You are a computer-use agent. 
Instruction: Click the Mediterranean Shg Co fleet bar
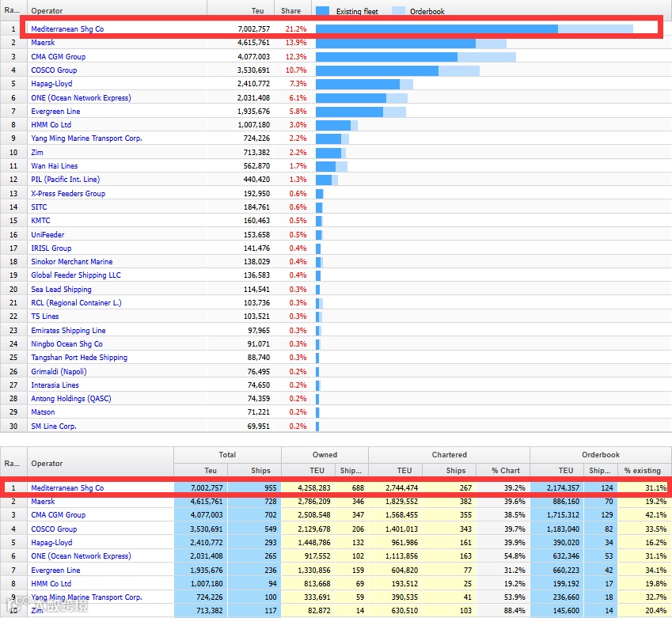click(474, 28)
